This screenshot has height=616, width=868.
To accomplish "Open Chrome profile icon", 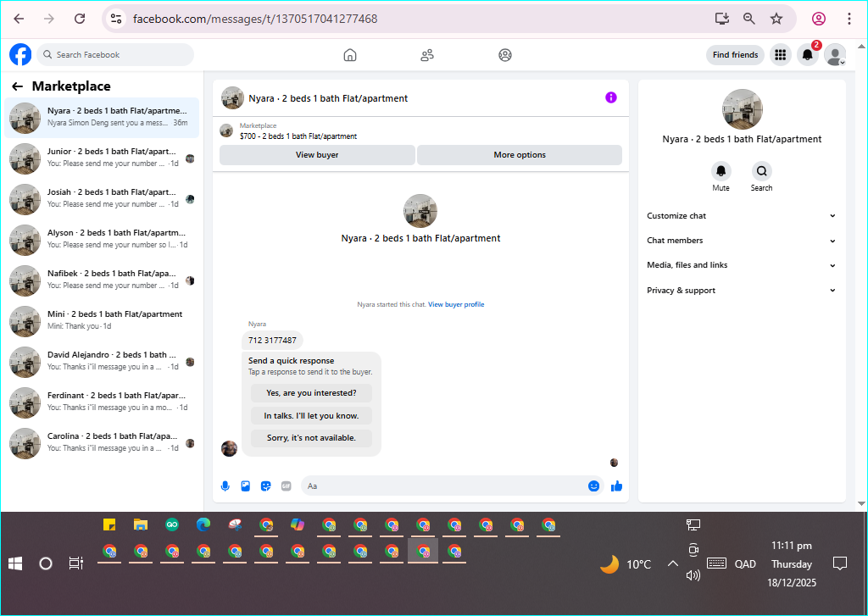I will (x=819, y=19).
